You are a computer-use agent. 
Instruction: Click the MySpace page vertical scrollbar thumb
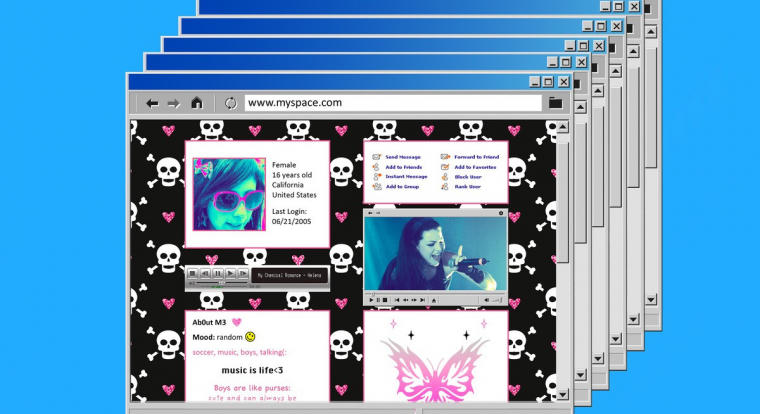click(562, 201)
